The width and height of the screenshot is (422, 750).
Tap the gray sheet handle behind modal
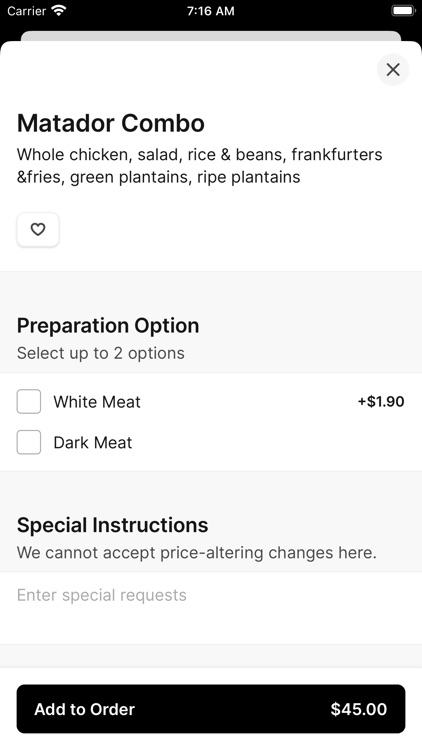tap(211, 36)
